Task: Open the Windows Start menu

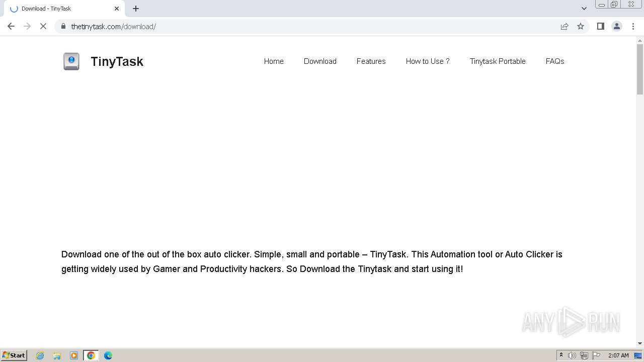Action: tap(14, 355)
